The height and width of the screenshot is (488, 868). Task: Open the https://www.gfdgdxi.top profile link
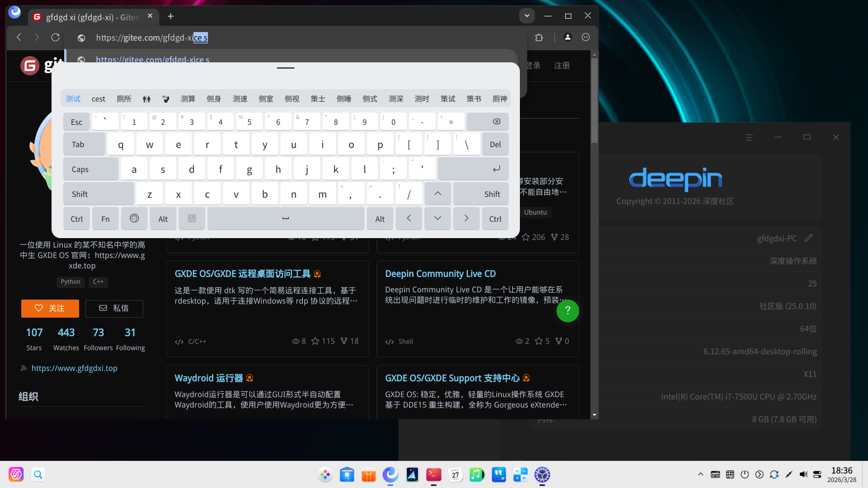coord(74,368)
